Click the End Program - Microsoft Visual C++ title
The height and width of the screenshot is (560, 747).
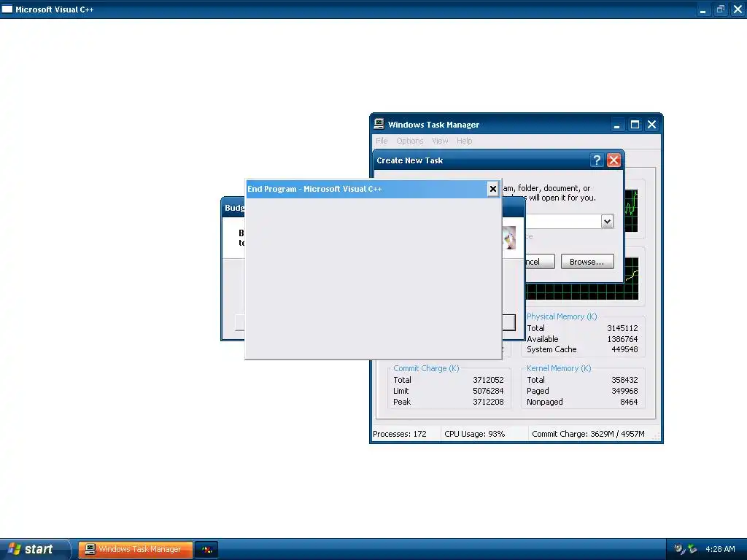click(314, 189)
